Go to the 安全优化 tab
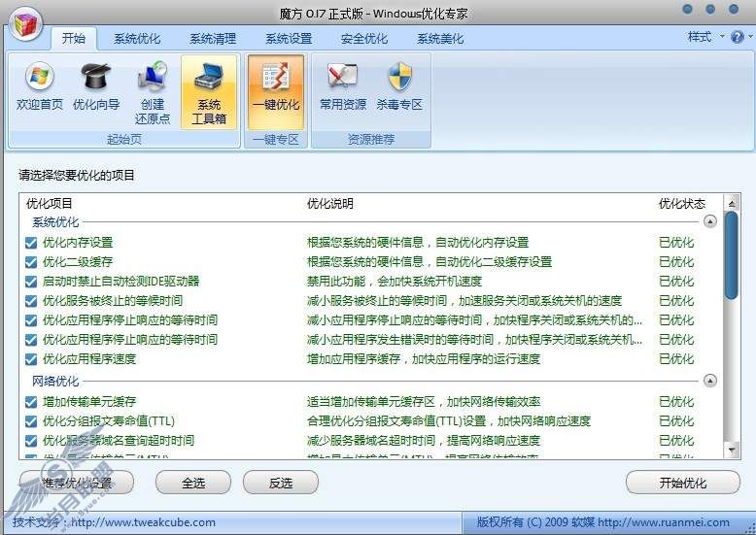This screenshot has width=756, height=535. 364,39
